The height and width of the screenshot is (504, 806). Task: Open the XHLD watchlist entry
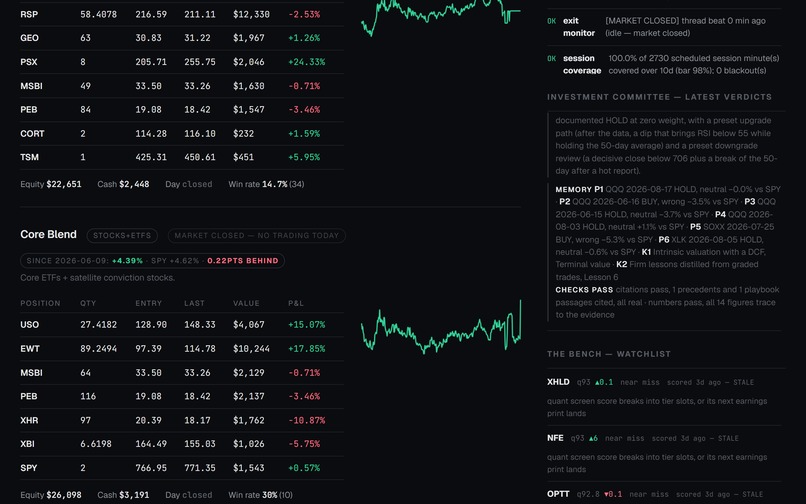[558, 382]
